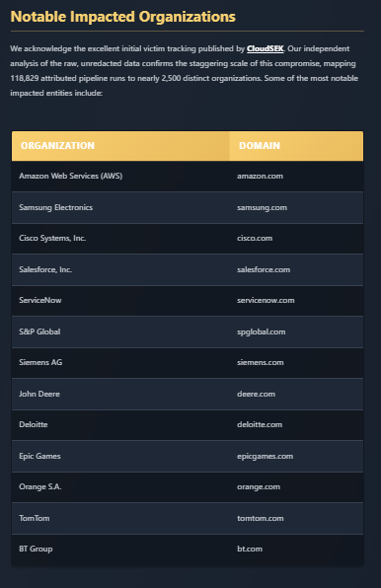Select the John Deere cell

120,394
